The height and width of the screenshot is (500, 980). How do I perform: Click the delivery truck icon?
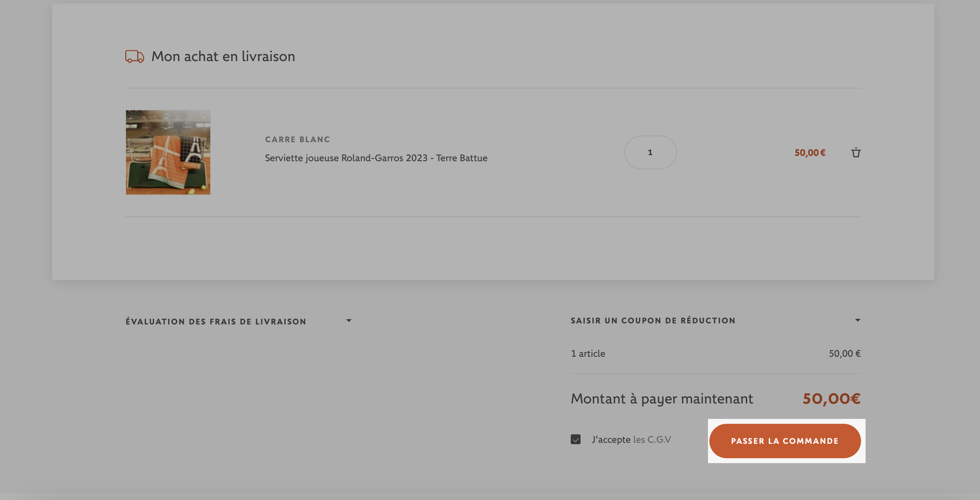tap(135, 56)
